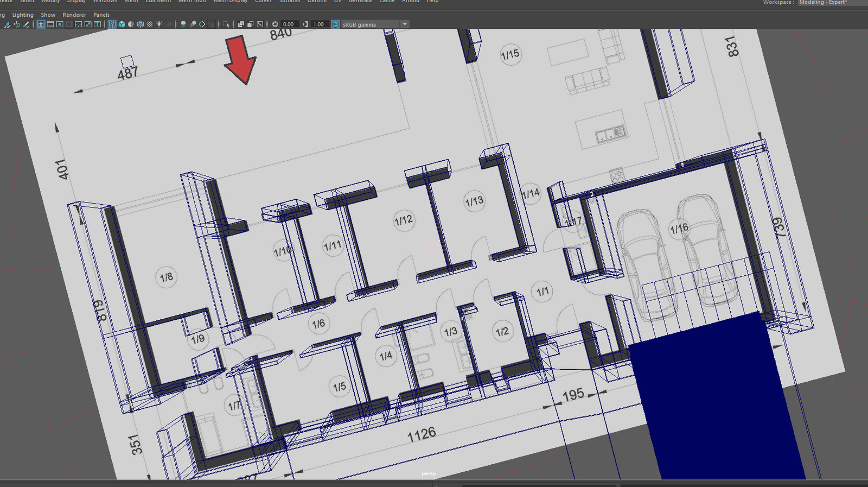Click the use all lights bulb icon
The width and height of the screenshot is (868, 487).
pos(159,24)
